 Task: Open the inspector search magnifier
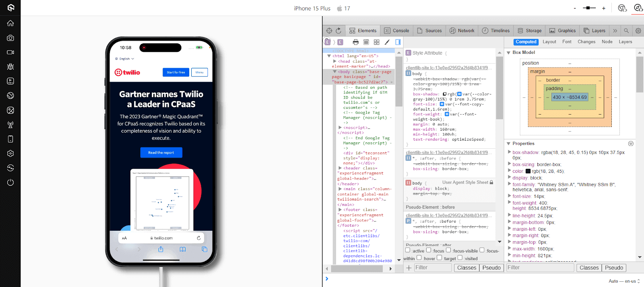click(626, 31)
